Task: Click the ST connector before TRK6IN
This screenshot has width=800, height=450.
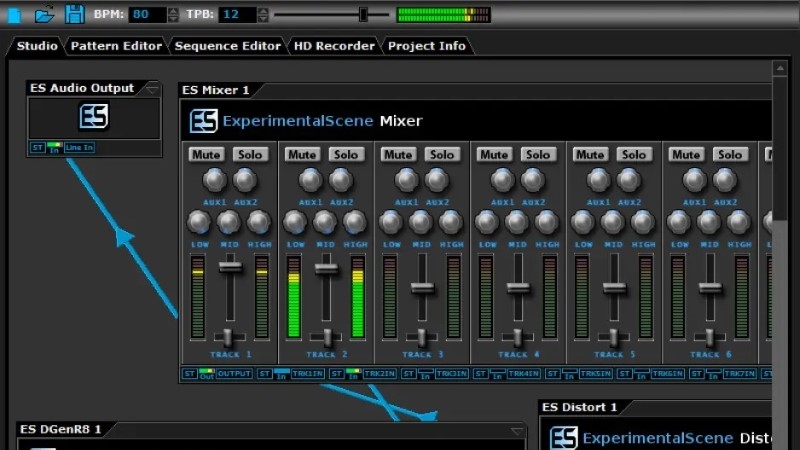Action: [624, 373]
